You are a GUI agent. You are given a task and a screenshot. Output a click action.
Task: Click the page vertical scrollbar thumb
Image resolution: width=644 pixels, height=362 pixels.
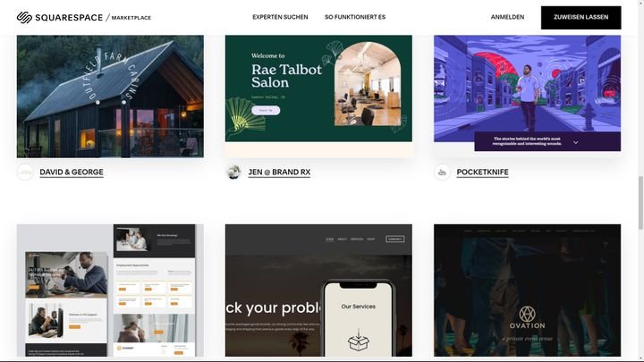click(x=640, y=203)
